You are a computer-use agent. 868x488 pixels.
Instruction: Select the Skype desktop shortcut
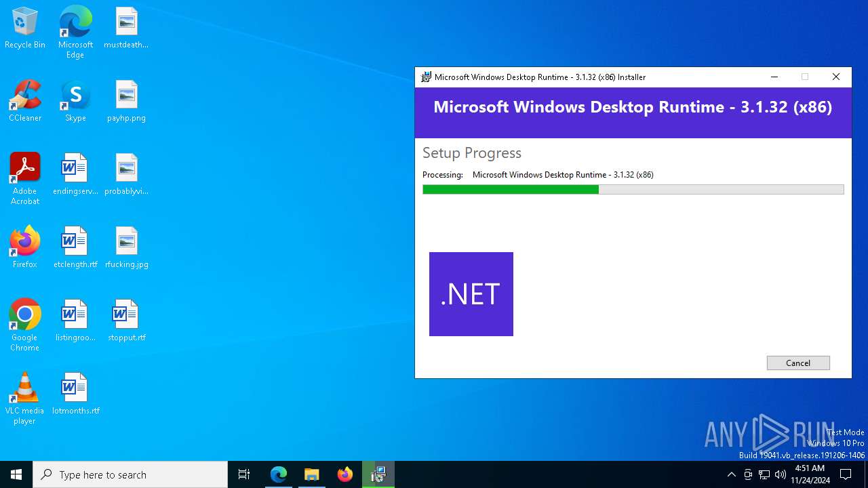pos(75,101)
